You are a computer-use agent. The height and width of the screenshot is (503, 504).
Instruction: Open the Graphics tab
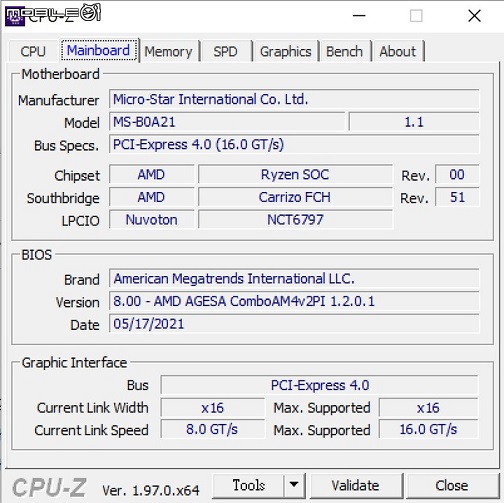click(x=286, y=52)
